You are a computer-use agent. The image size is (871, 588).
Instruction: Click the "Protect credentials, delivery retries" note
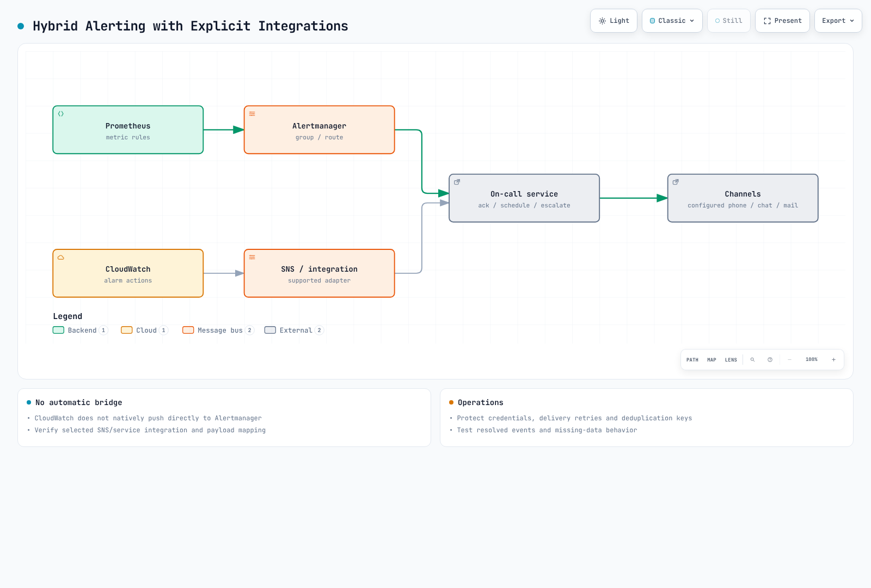coord(574,418)
